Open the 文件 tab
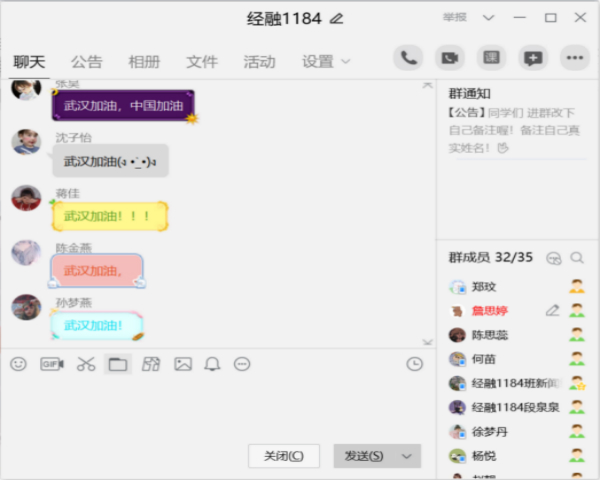This screenshot has width=600, height=480. click(202, 61)
